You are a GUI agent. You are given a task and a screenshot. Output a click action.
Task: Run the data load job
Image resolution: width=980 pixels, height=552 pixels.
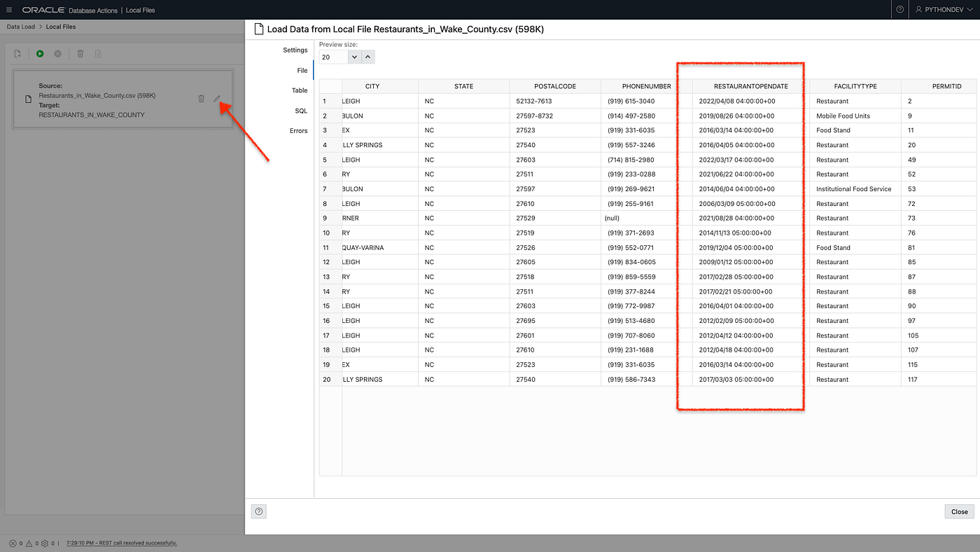coord(40,53)
